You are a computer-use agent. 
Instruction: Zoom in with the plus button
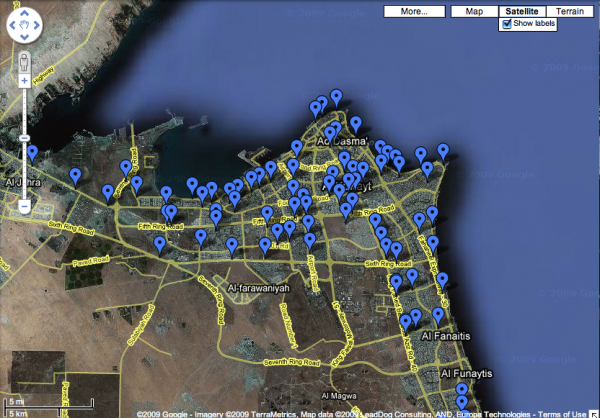pyautogui.click(x=24, y=81)
